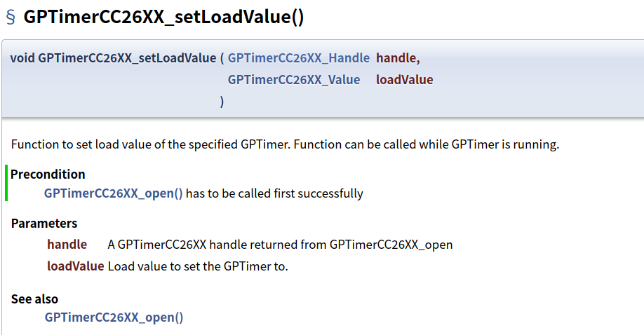
Task: Click the § section anchor symbol
Action: pos(11,18)
